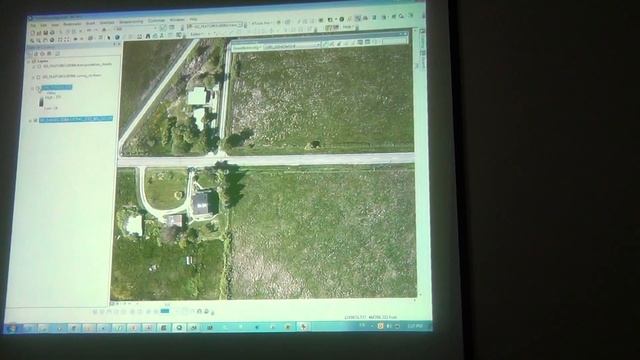The height and width of the screenshot is (360, 640).
Task: Select the Layers data frame
Action: tap(42, 61)
